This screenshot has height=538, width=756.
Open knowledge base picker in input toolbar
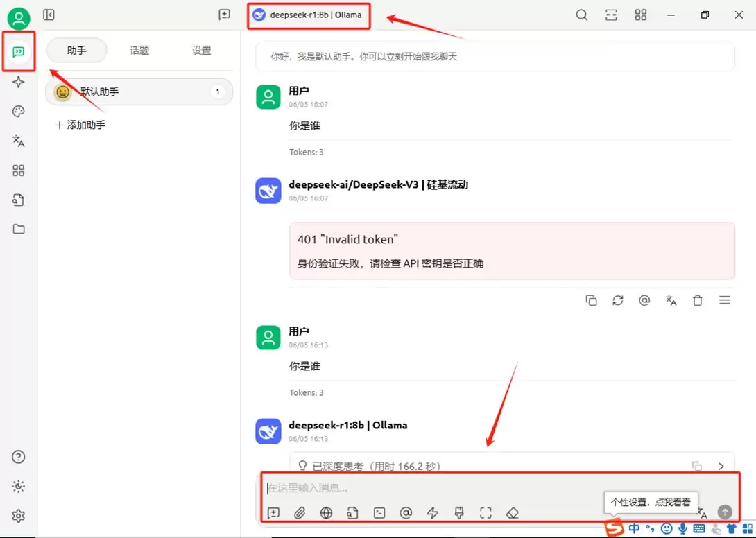353,513
